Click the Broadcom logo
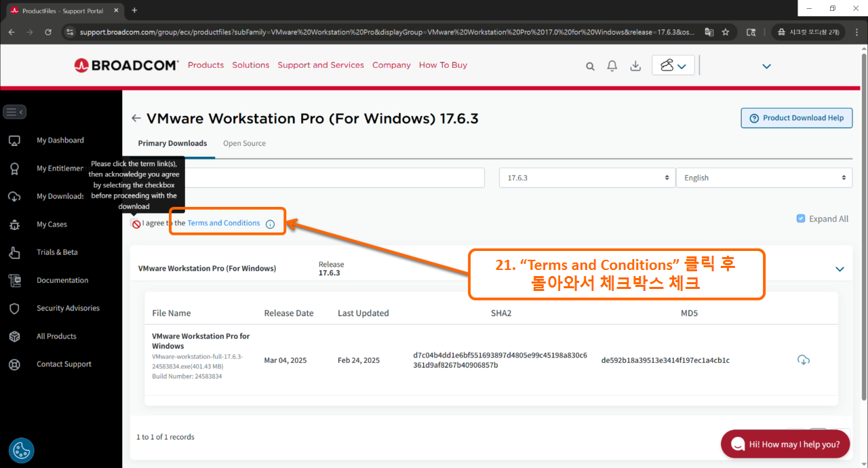Screen dimensions: 868x468 (126, 65)
